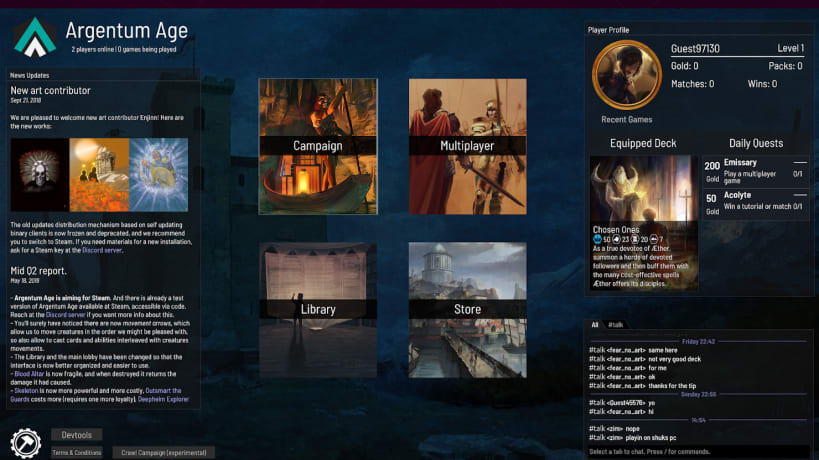Click the blue mana icon on Chosen Ones
The height and width of the screenshot is (460, 819).
[598, 239]
